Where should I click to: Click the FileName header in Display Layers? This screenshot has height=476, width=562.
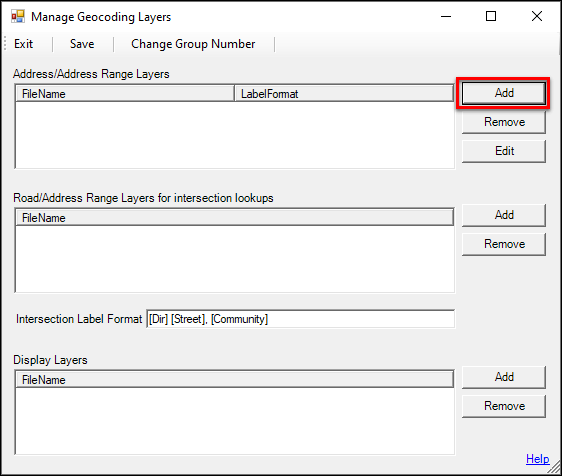[235, 380]
